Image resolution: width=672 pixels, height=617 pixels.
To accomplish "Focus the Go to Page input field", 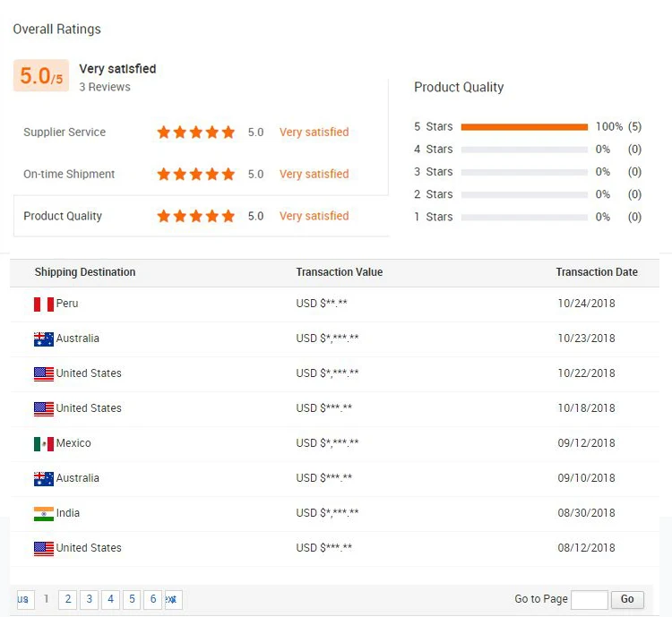I will pyautogui.click(x=590, y=599).
